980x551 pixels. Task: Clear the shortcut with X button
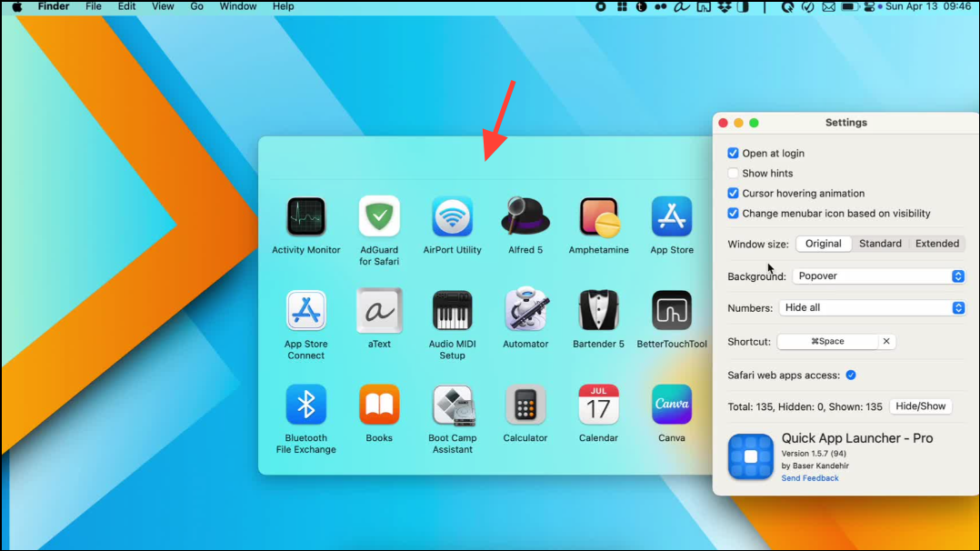[x=886, y=342]
